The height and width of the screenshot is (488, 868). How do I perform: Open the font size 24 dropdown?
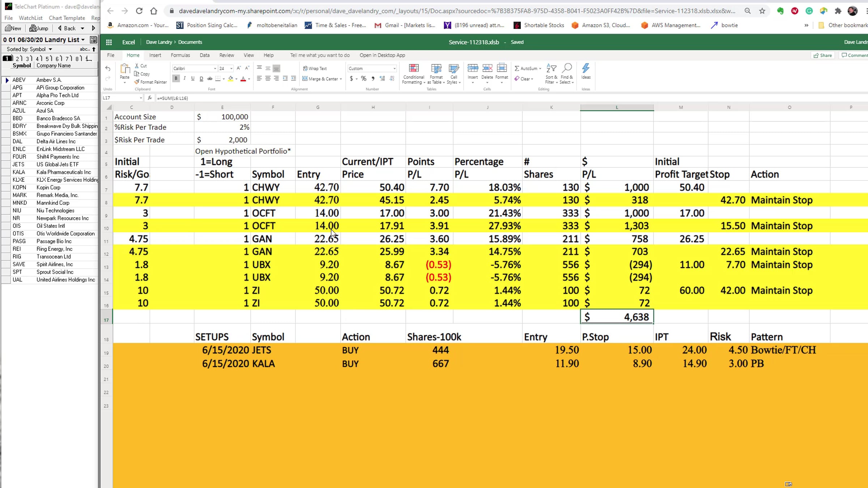point(231,69)
